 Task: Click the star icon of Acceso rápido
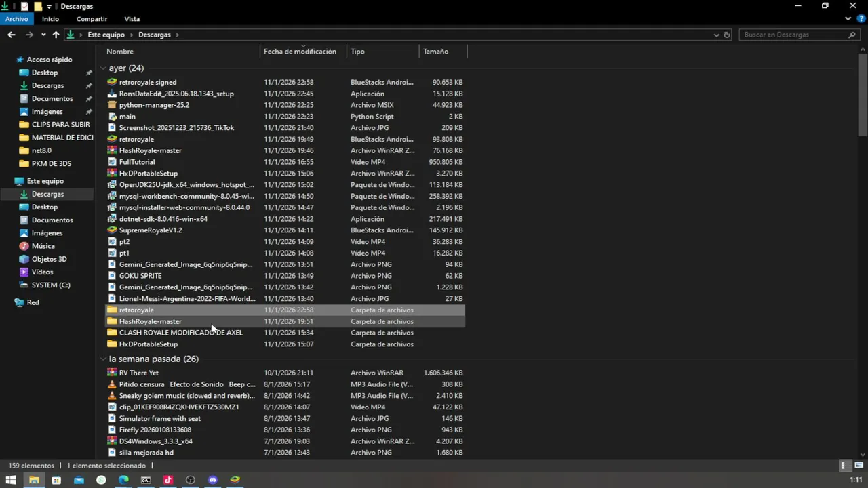[20, 60]
